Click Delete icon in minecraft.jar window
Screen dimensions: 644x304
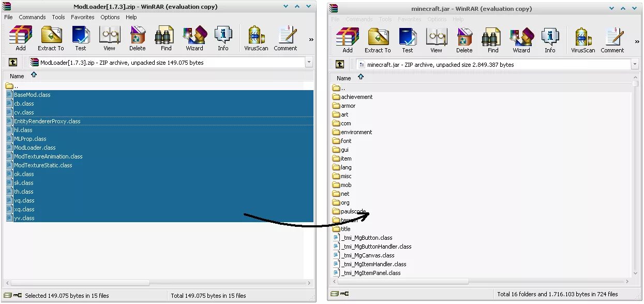pos(465,40)
